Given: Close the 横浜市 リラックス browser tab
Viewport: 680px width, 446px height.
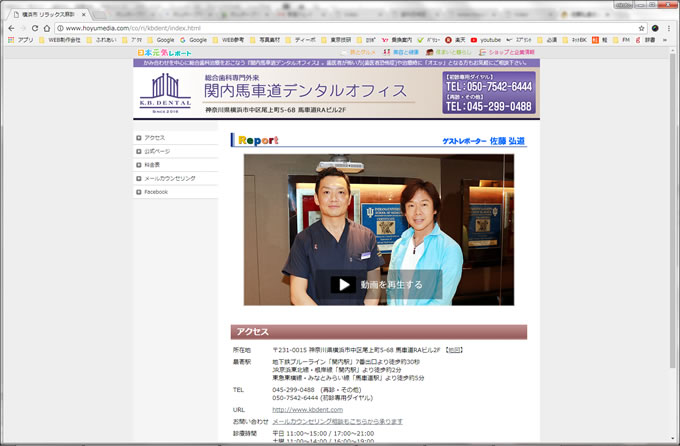Looking at the screenshot, I should click(84, 14).
